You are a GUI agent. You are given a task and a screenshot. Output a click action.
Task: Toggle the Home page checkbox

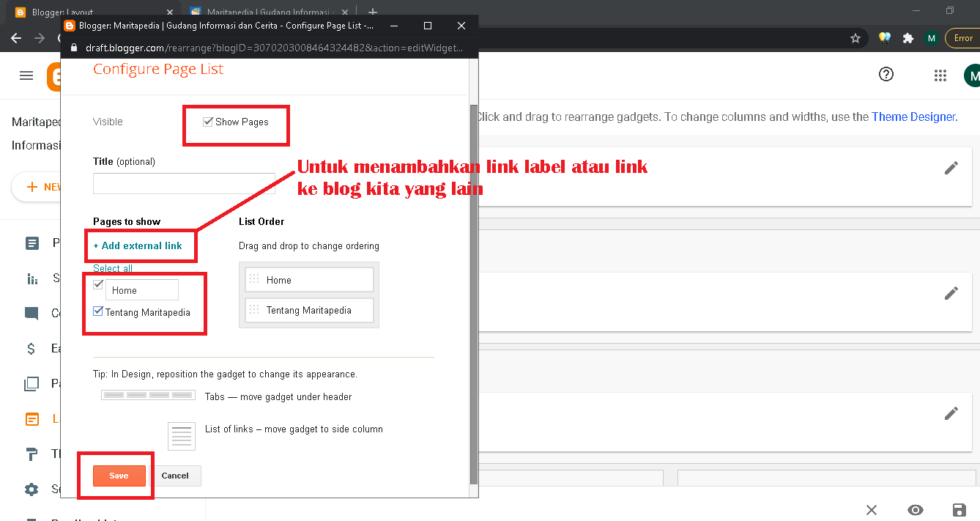point(98,284)
